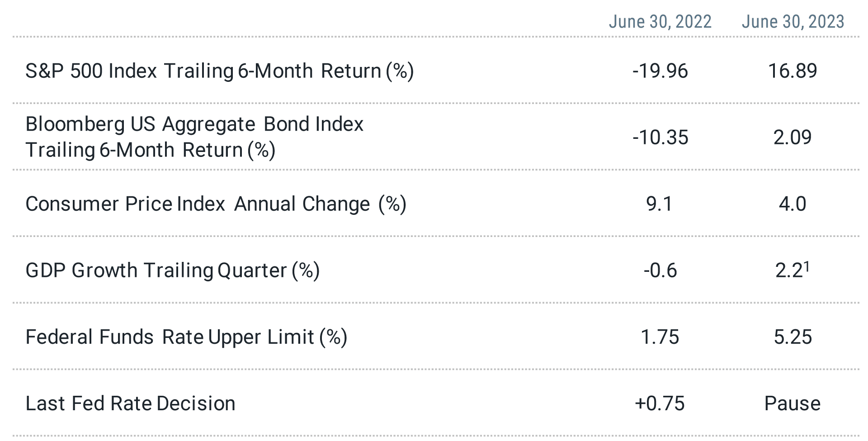Select the Last Fed Rate Decision label
The height and width of the screenshot is (441, 868).
(131, 403)
